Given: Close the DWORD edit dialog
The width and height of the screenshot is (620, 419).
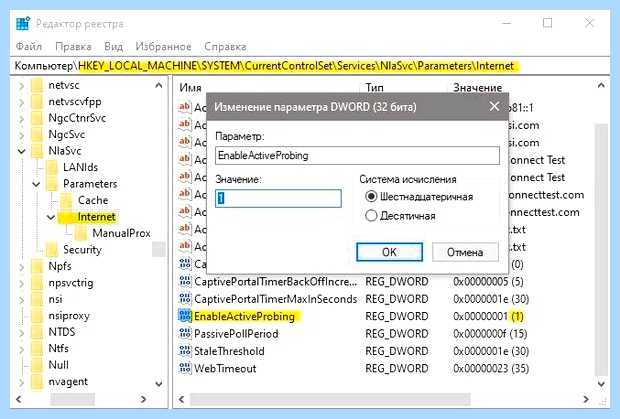Looking at the screenshot, I should tap(494, 106).
